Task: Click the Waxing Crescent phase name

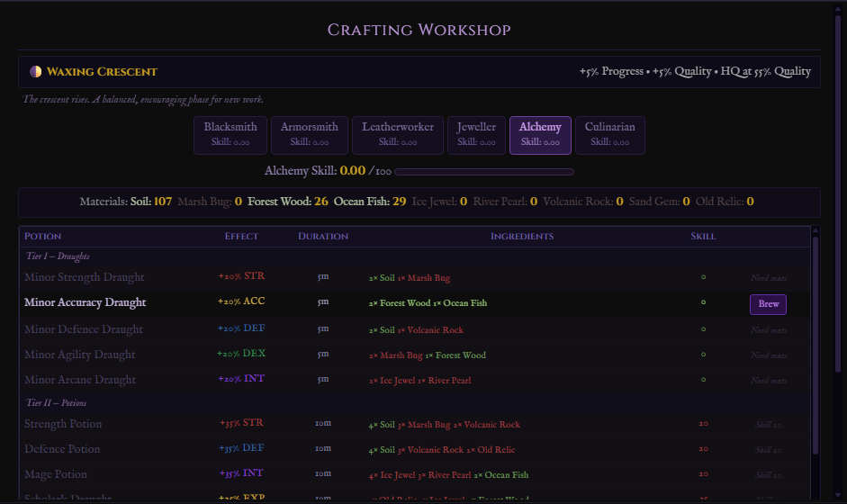Action: (102, 72)
